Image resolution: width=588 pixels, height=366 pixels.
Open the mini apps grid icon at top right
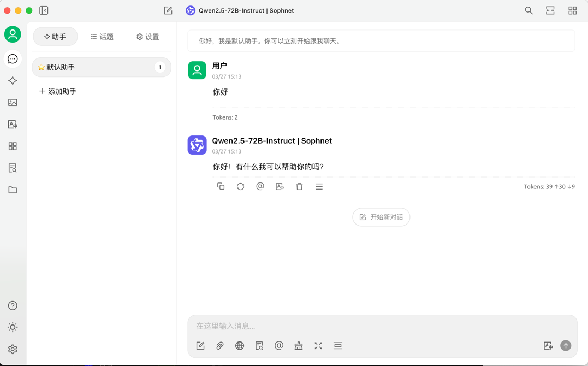click(x=572, y=10)
